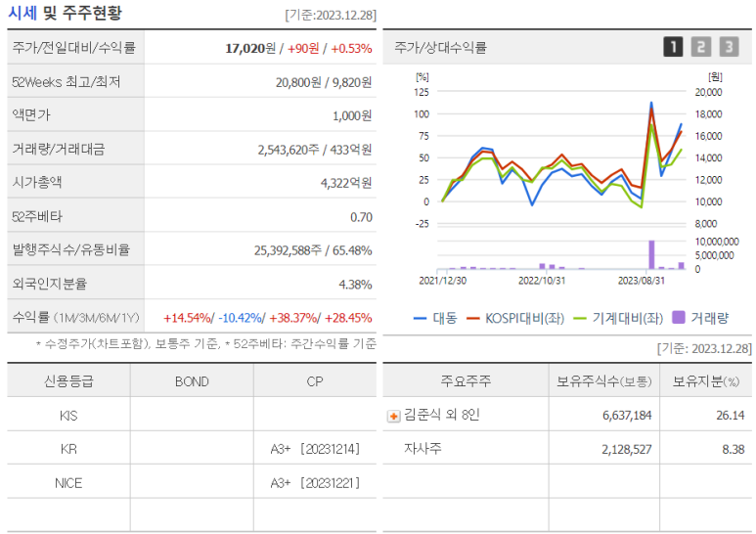This screenshot has width=756, height=534.
Task: Click the +38.37% six-month return
Action: (292, 318)
